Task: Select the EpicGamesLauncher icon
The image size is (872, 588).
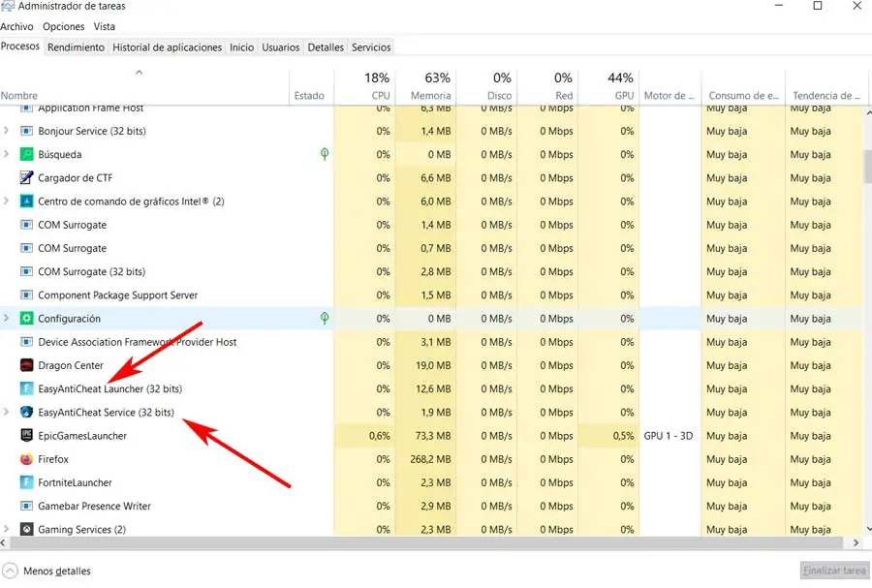Action: (26, 436)
